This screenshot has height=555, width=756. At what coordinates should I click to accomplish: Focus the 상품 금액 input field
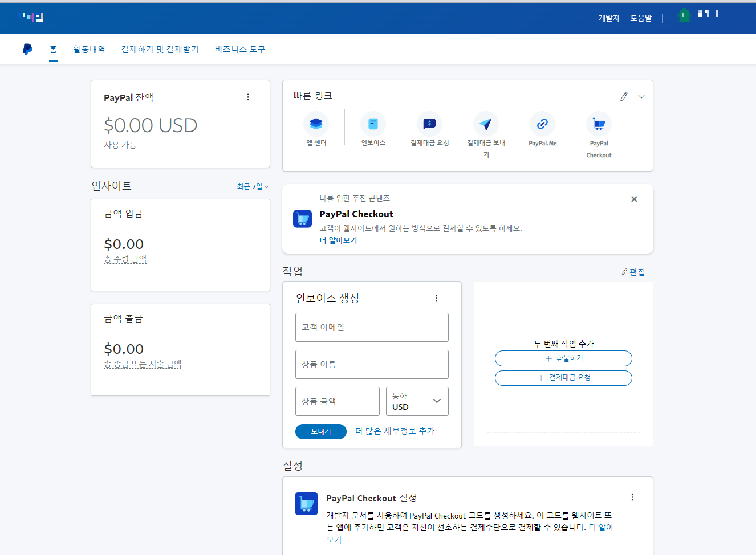click(338, 402)
